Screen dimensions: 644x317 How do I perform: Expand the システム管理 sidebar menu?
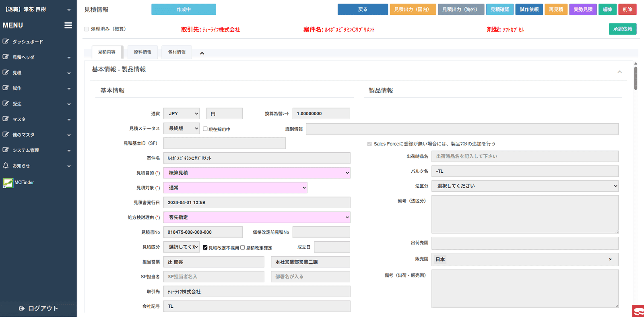(x=38, y=150)
